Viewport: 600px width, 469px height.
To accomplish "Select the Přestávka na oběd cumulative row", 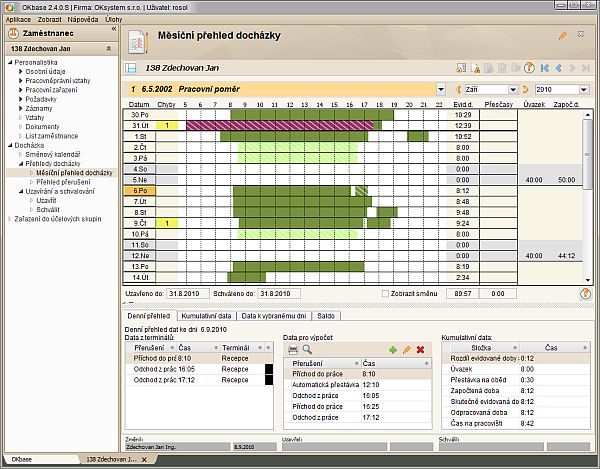I will pyautogui.click(x=516, y=380).
